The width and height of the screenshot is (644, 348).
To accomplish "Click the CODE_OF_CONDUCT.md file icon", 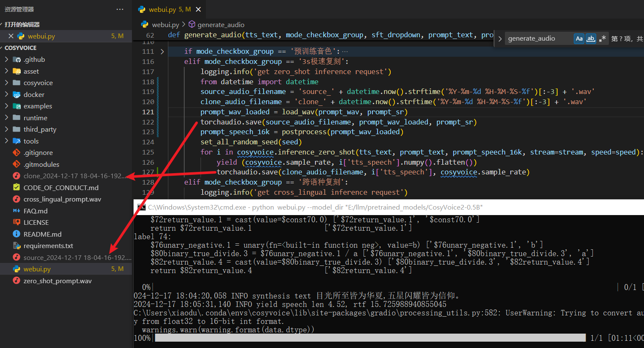I will [16, 187].
